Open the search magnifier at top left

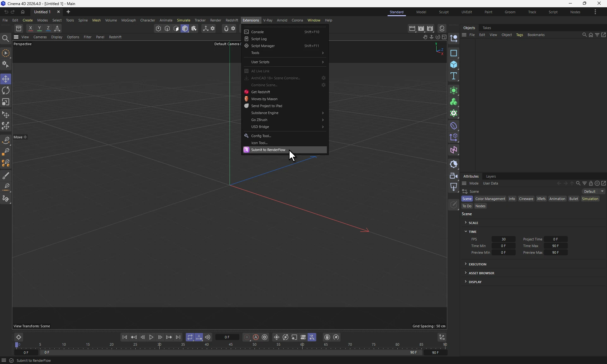click(x=5, y=39)
